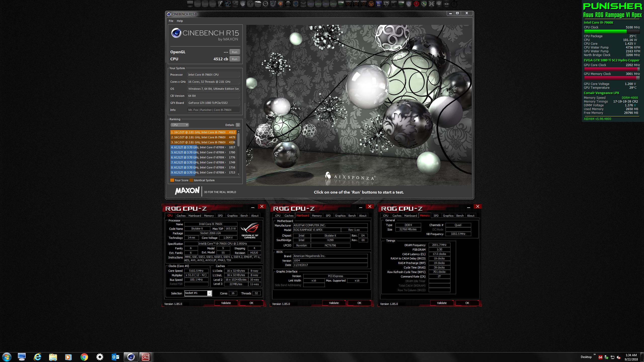Open Graphics tab in middle CPU-Z

340,216
